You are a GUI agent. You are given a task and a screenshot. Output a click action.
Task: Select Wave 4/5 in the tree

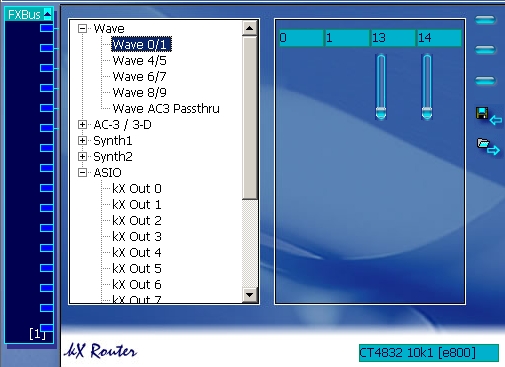point(139,61)
